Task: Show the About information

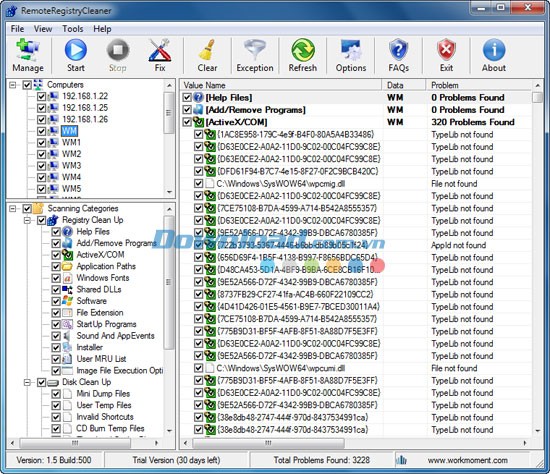Action: (x=494, y=55)
